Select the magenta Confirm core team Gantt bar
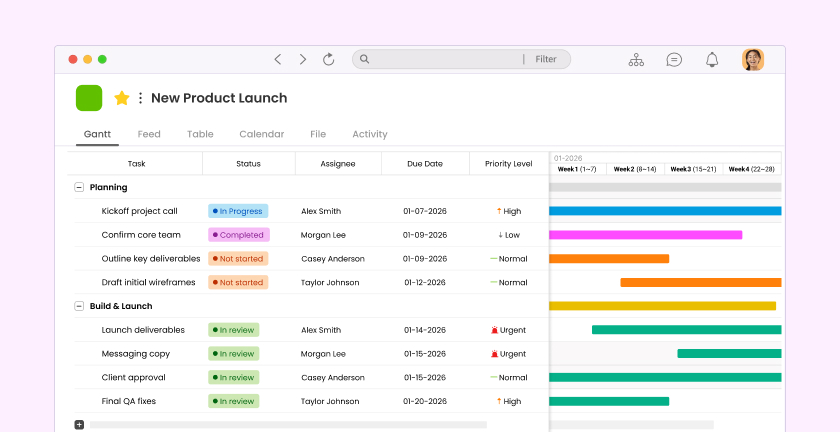Image resolution: width=840 pixels, height=432 pixels. (646, 235)
